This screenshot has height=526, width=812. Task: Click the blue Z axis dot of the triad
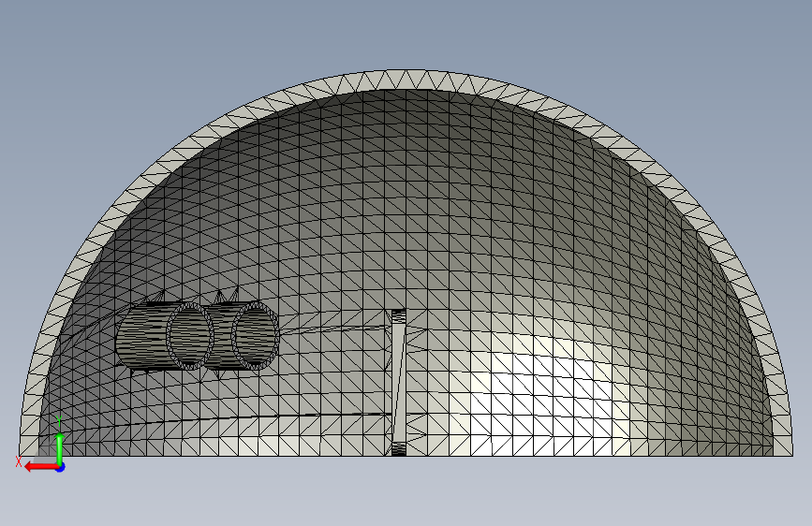tap(61, 467)
